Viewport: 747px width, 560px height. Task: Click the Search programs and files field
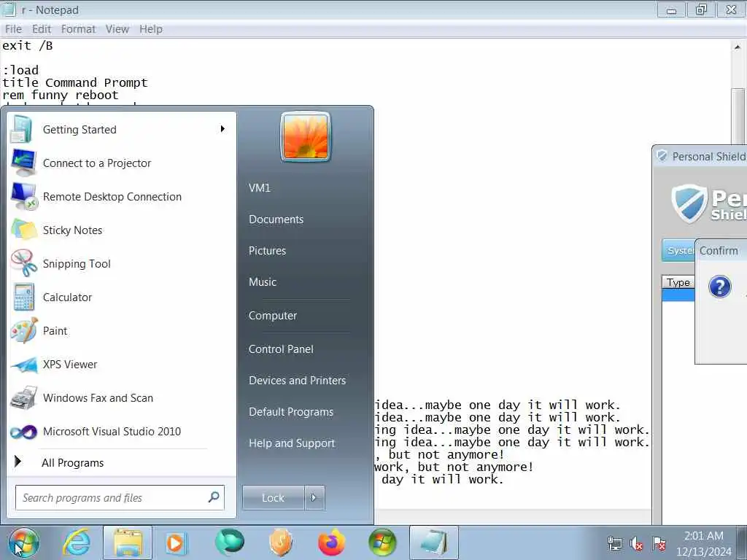pos(120,497)
